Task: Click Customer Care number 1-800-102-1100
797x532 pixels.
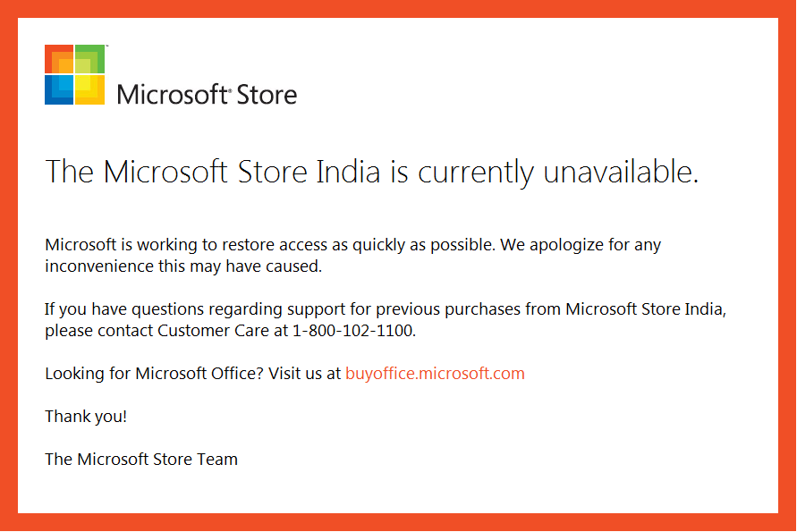Action: pyautogui.click(x=353, y=331)
